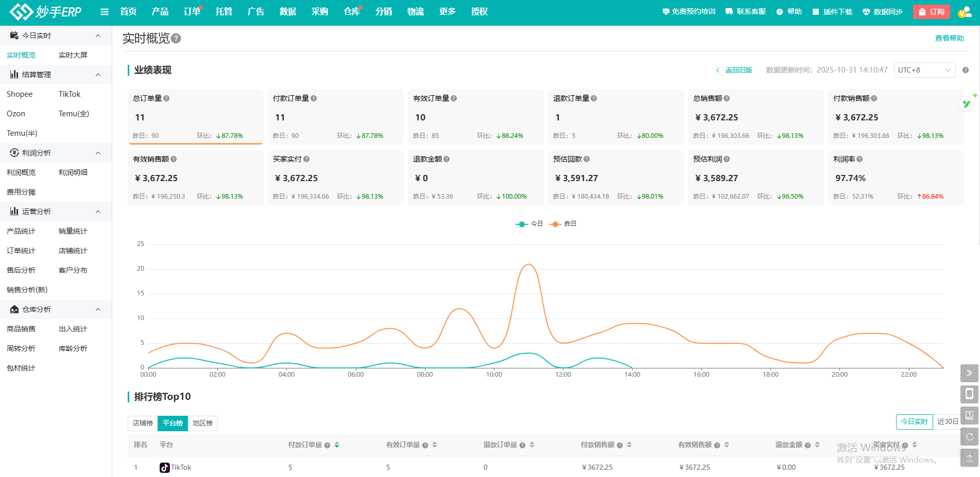Click the red 订购 button
980x477 pixels.
tap(931, 12)
